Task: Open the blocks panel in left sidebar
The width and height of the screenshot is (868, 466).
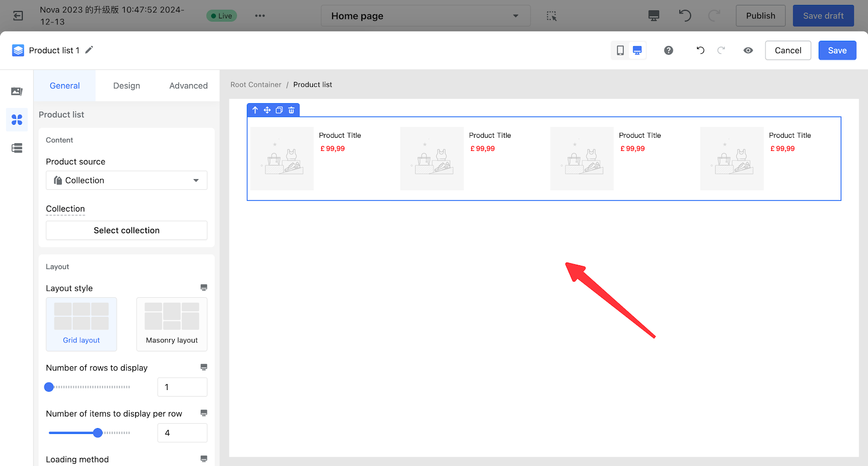Action: point(17,119)
